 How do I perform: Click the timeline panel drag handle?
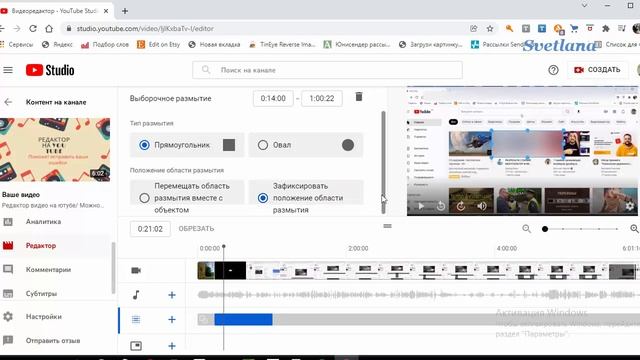click(387, 226)
